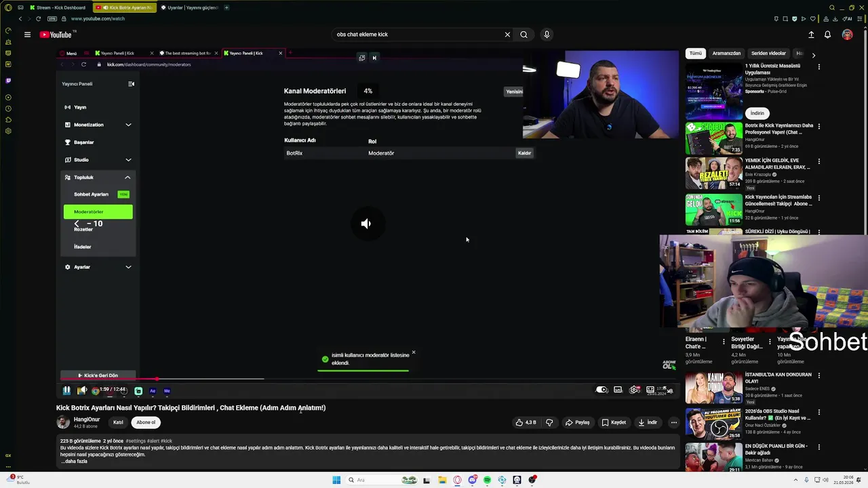Open HangiOnur channel avatar
868x488 pixels.
63,422
